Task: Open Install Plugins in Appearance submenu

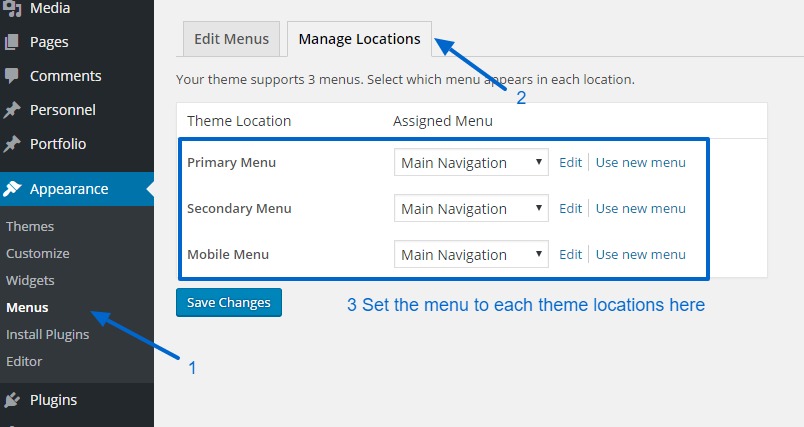Action: pos(47,335)
